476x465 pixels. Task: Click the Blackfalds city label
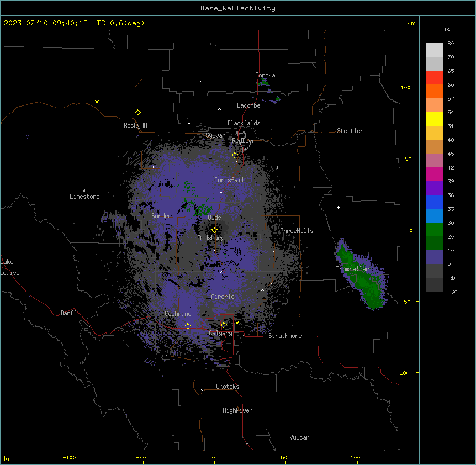pyautogui.click(x=244, y=123)
